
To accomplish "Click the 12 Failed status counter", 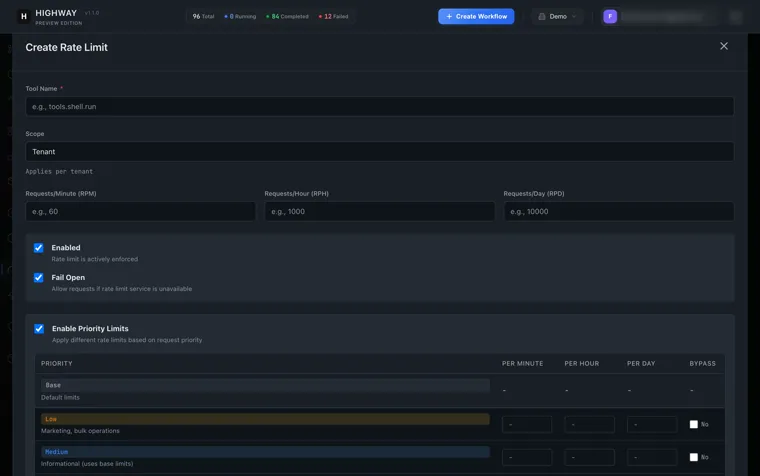I will [333, 16].
